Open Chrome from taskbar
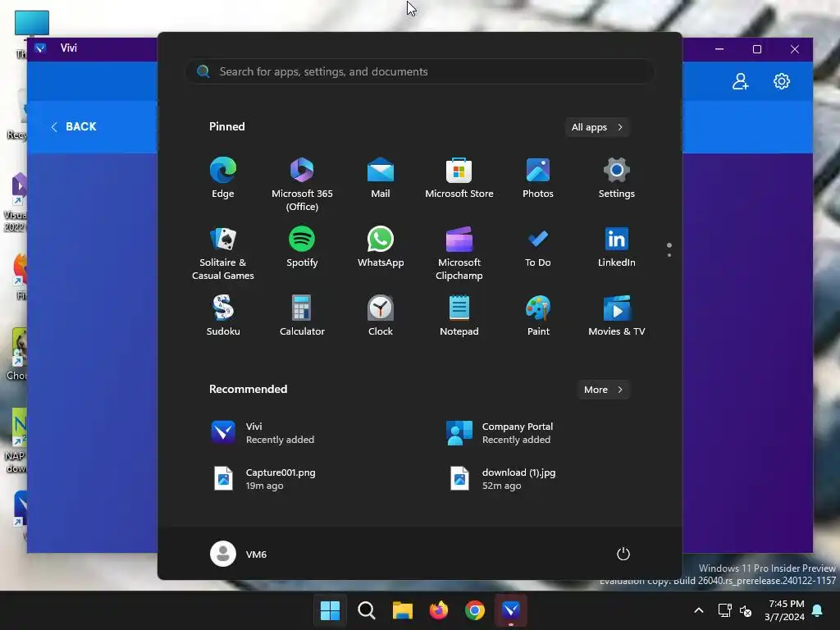This screenshot has width=840, height=630. tap(475, 610)
